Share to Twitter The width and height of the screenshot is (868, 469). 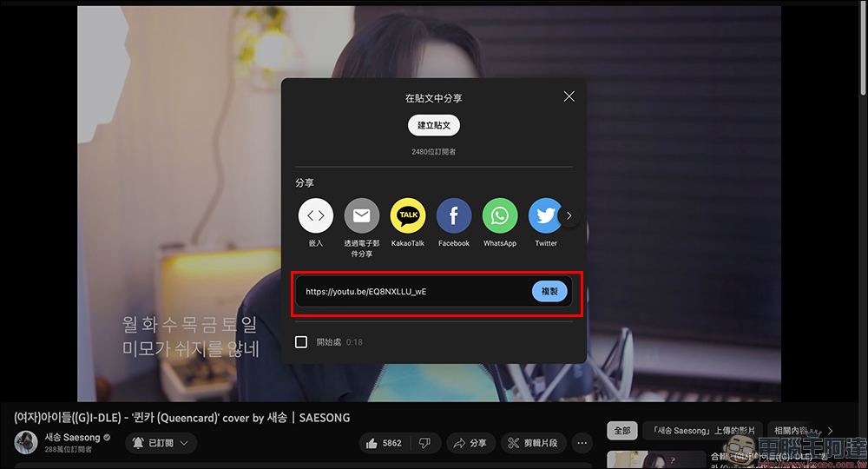pyautogui.click(x=545, y=215)
